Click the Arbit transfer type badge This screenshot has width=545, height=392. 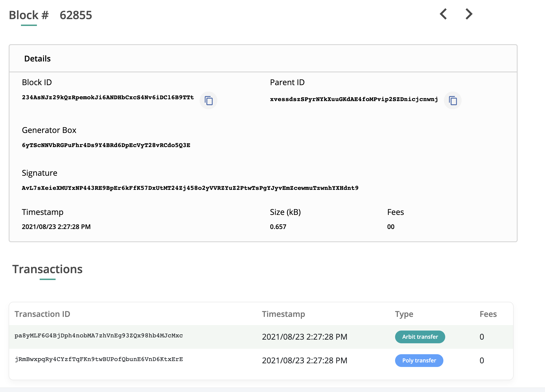coord(420,337)
